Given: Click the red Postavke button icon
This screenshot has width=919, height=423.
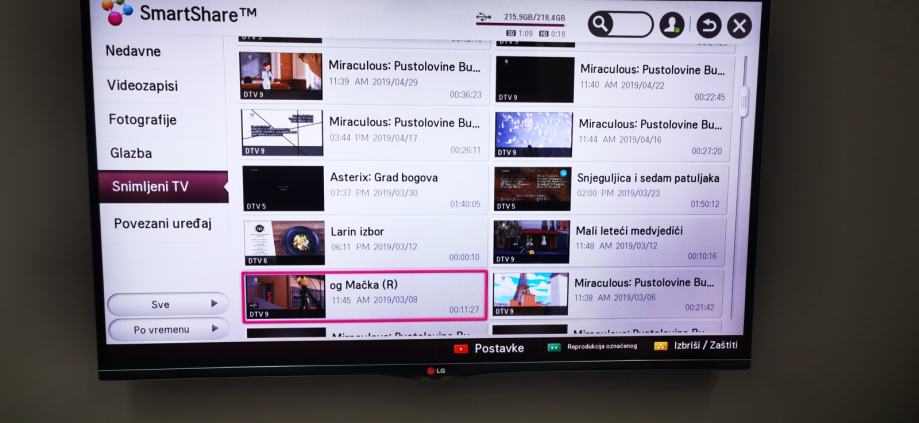Looking at the screenshot, I should 461,349.
